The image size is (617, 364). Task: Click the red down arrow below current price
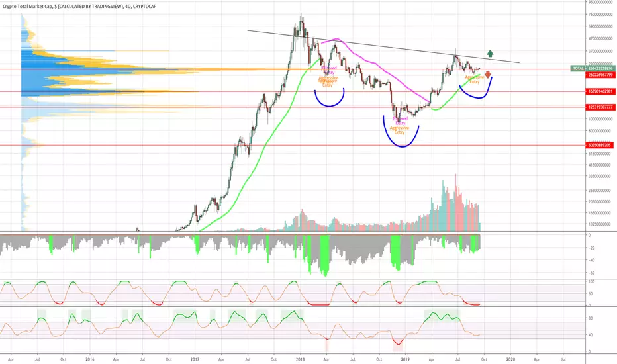(488, 75)
